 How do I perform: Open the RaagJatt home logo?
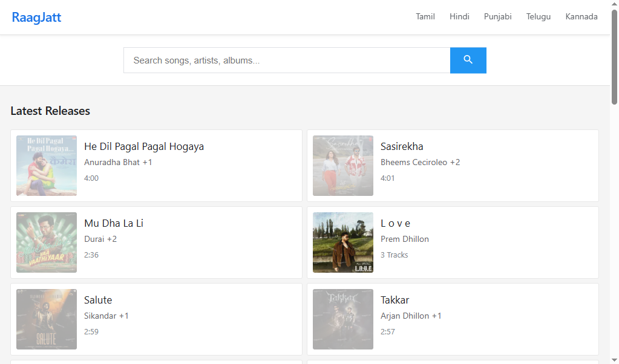(x=36, y=17)
